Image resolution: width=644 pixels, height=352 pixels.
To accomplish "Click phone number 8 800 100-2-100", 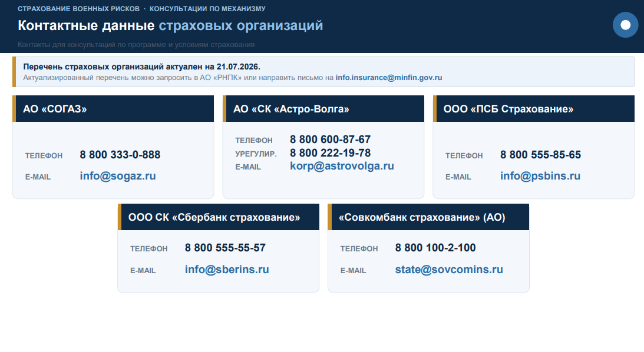I will click(435, 248).
